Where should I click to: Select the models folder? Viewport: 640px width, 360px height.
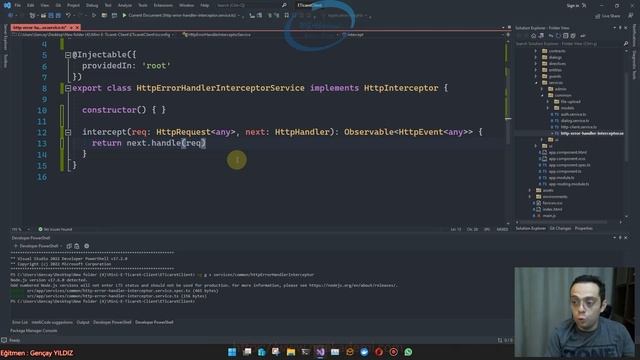[567, 108]
